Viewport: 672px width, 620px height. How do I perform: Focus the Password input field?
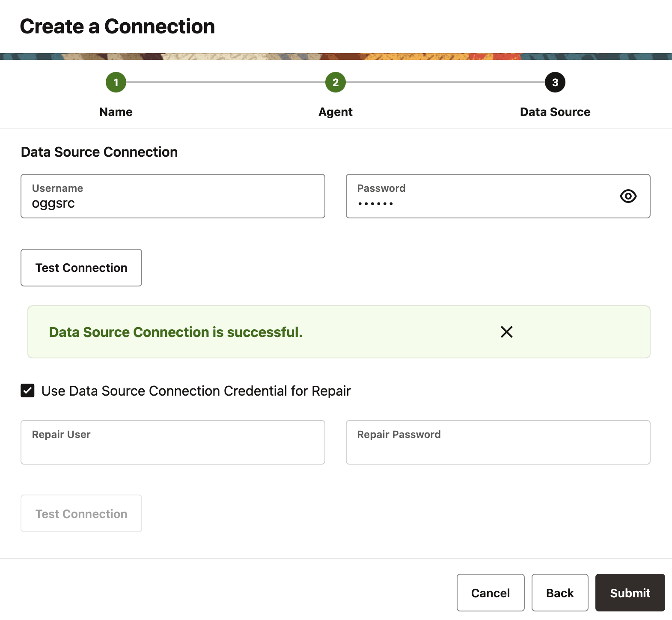click(479, 203)
